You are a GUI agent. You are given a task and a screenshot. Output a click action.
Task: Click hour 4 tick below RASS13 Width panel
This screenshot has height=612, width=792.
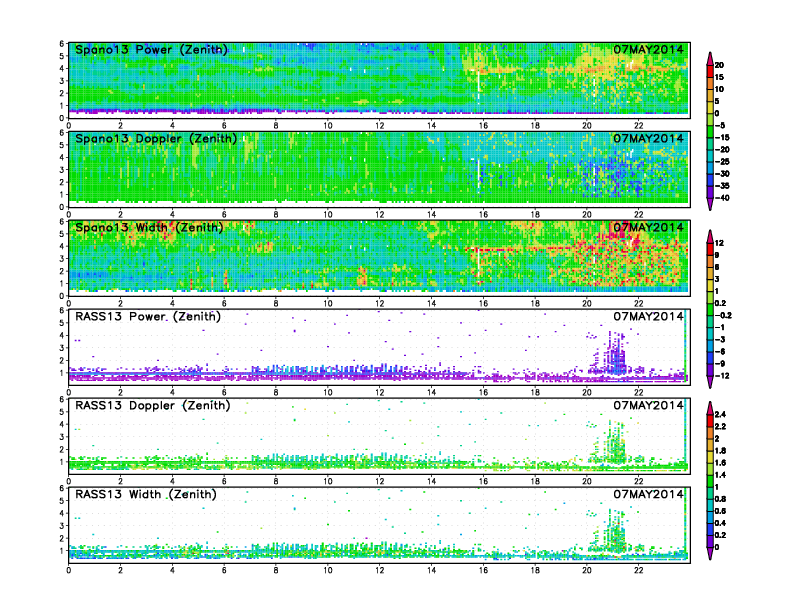pos(172,570)
